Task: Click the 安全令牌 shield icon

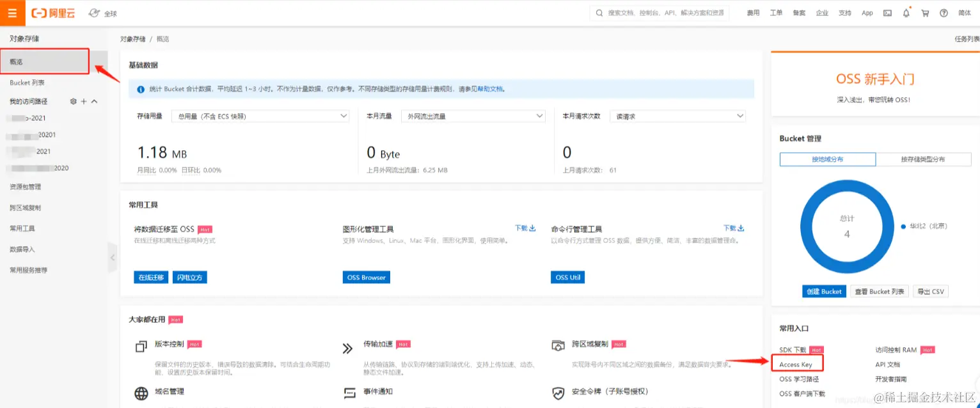Action: point(558,393)
